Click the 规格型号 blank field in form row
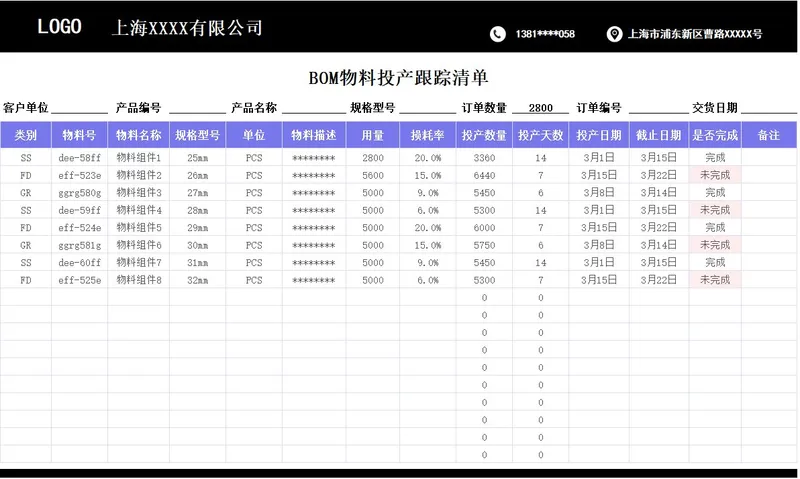800x479 pixels. [x=428, y=108]
